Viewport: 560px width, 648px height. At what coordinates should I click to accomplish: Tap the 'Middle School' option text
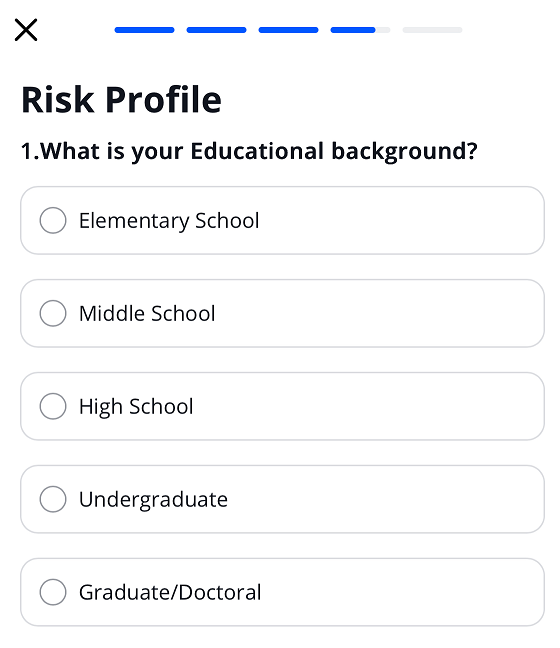[147, 314]
